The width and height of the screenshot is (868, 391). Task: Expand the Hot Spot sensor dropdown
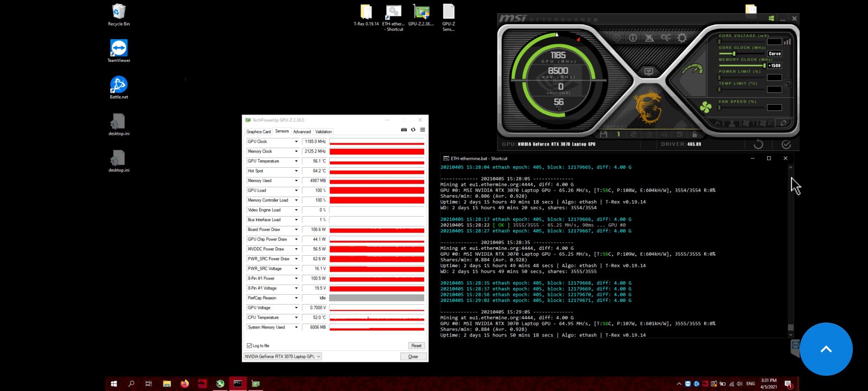[296, 171]
